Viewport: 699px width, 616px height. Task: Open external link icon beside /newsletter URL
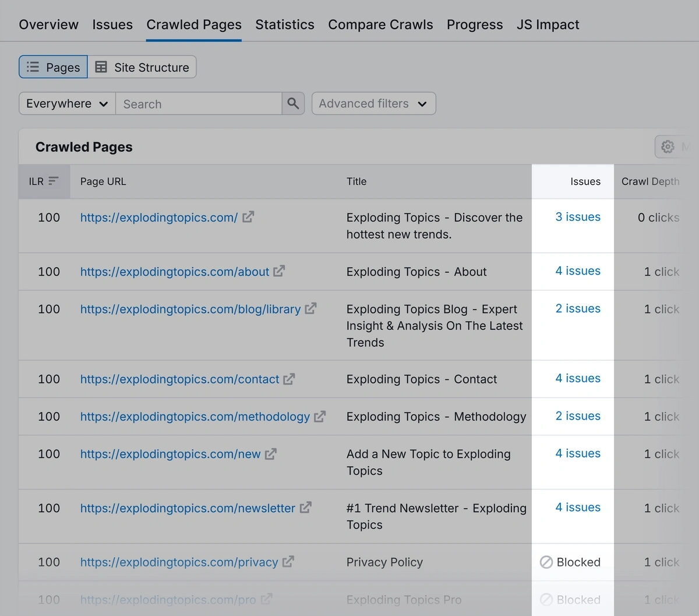[x=305, y=508]
